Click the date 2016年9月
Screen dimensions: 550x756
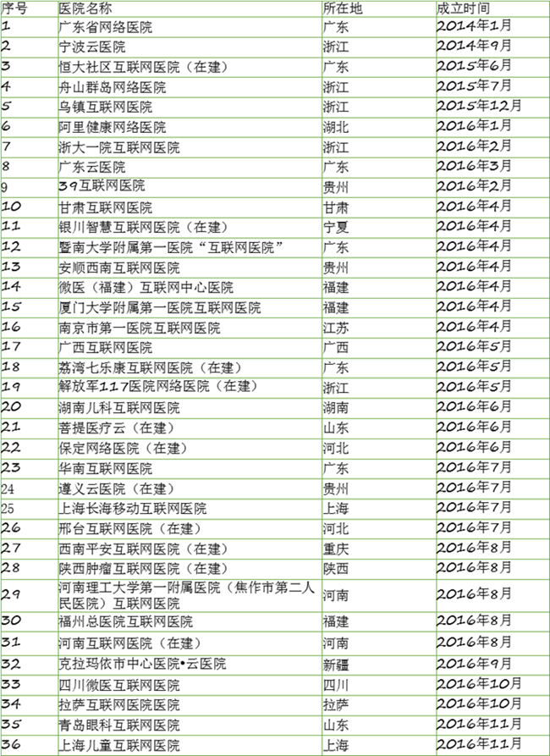pos(474,664)
